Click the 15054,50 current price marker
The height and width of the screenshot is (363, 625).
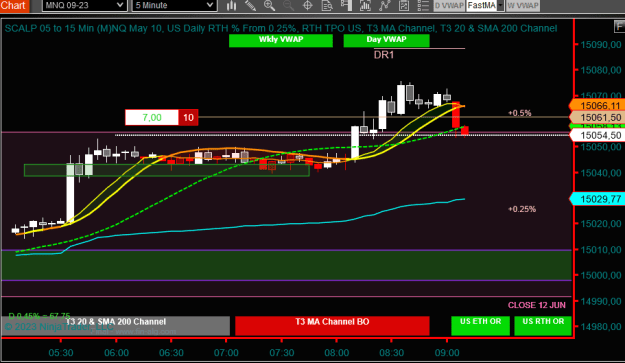[x=597, y=135]
